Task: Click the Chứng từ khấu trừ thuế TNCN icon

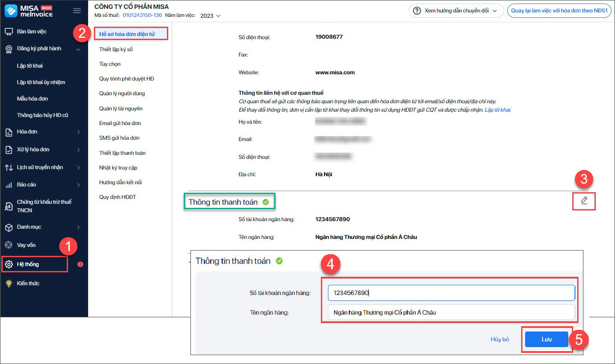Action: click(8, 206)
